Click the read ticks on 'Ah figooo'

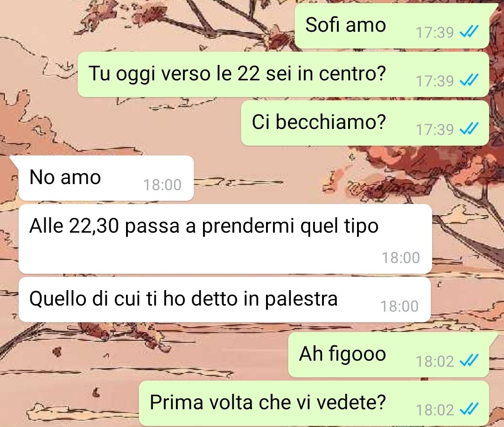coord(469,361)
